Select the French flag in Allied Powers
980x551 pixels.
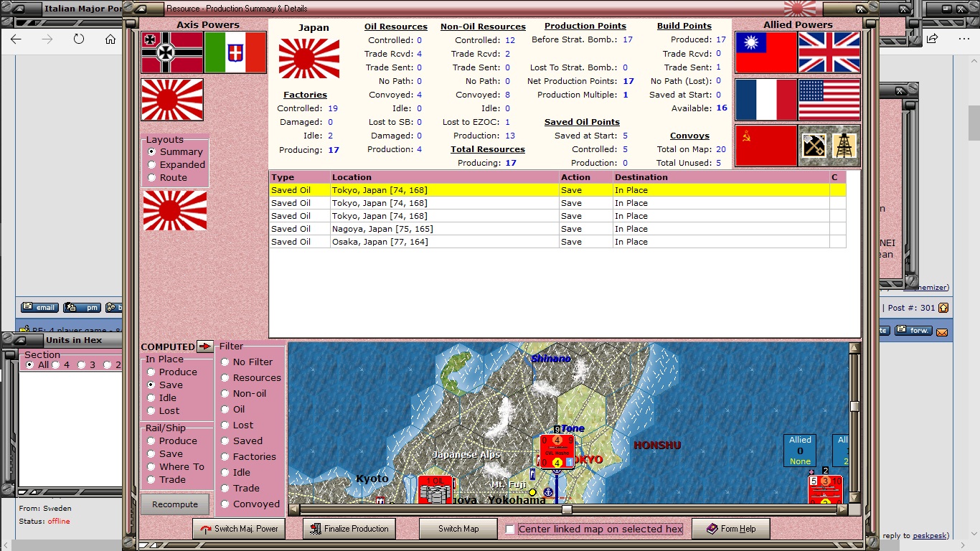pyautogui.click(x=766, y=100)
